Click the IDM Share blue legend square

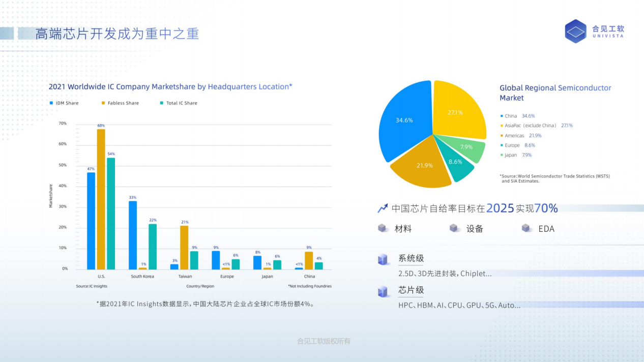[x=51, y=103]
